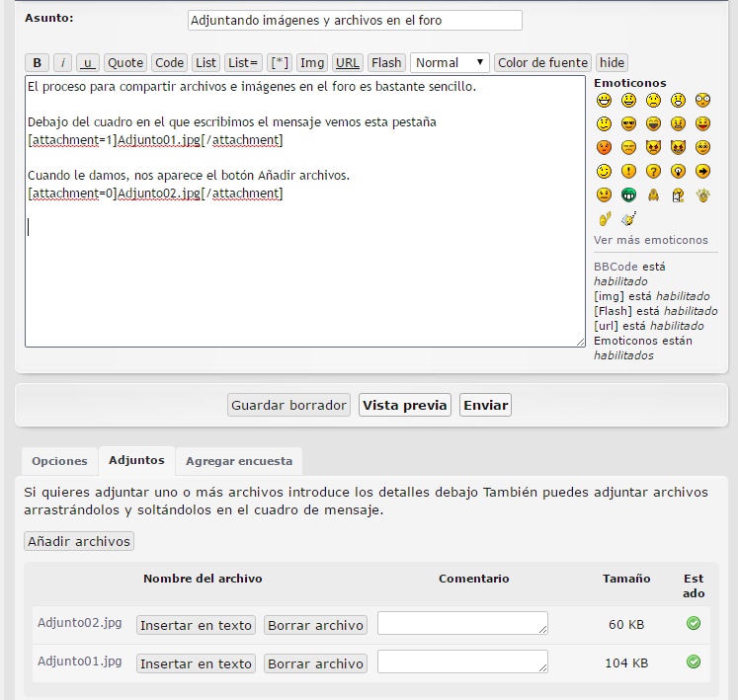Insert the sad frowning emoticon
This screenshot has height=700, width=738.
[653, 100]
